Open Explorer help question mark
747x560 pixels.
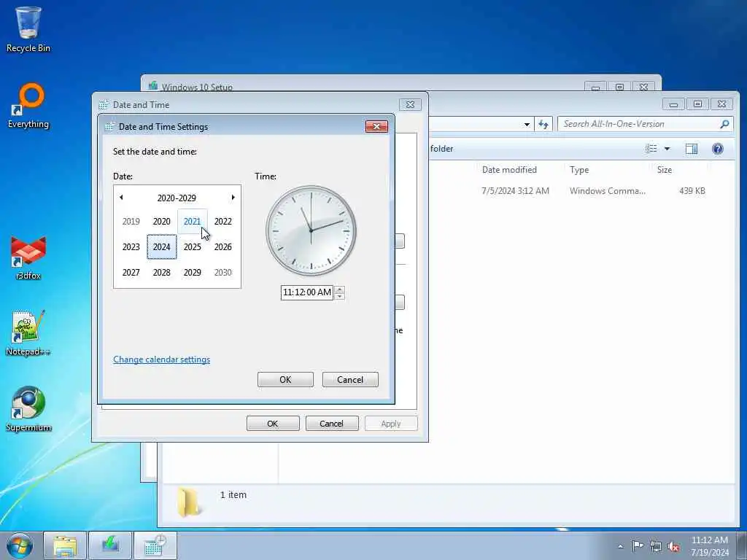click(718, 149)
